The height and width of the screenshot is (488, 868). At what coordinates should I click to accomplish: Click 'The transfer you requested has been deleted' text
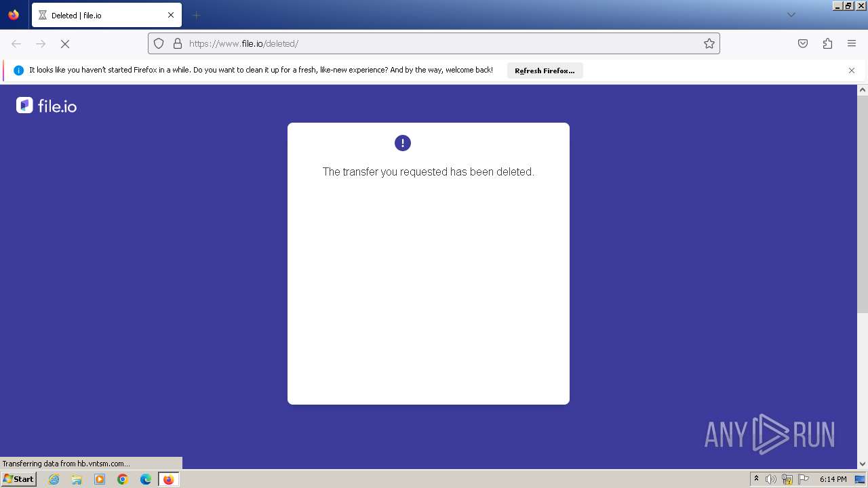429,172
